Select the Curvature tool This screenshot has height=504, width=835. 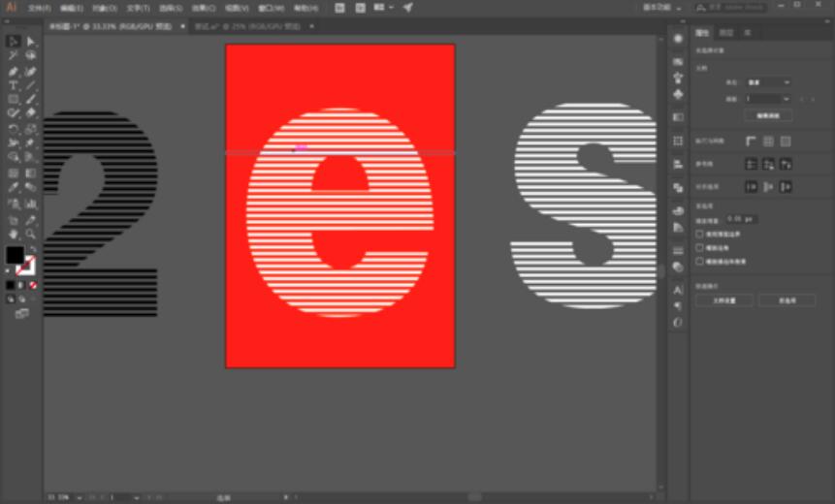pos(30,72)
